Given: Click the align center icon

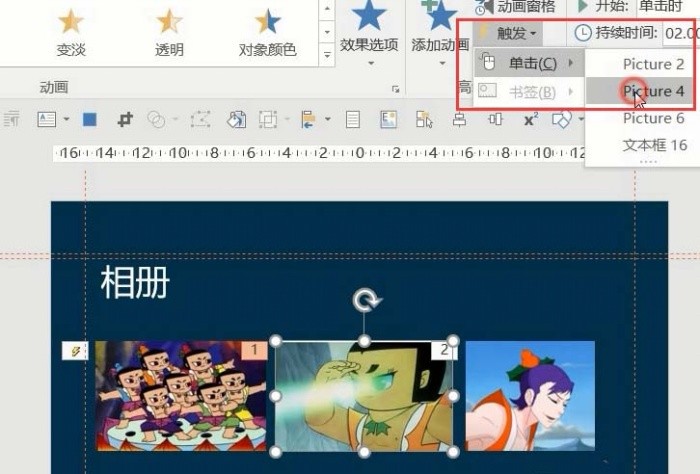Looking at the screenshot, I should pos(459,119).
